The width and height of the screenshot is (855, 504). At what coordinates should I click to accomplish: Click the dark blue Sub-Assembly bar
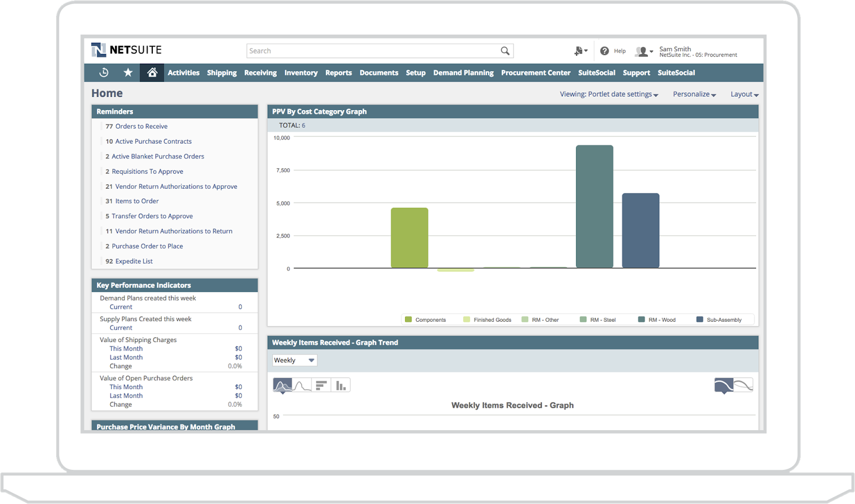641,230
